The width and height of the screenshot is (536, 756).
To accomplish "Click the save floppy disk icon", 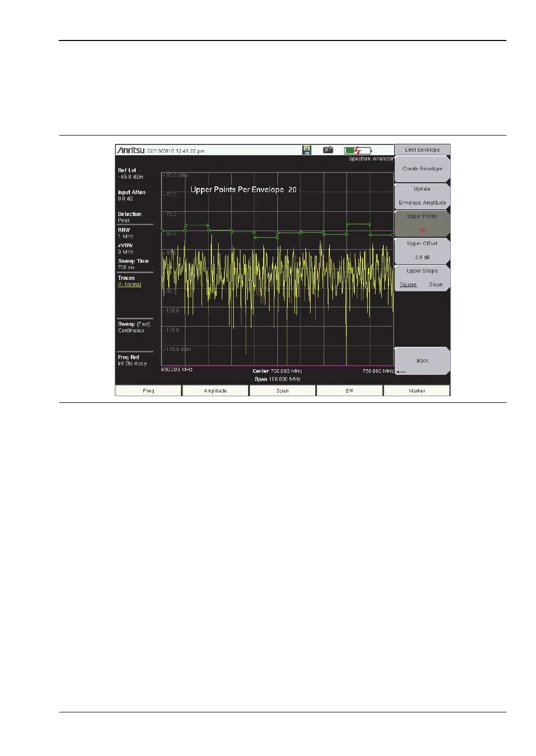I will coord(307,150).
